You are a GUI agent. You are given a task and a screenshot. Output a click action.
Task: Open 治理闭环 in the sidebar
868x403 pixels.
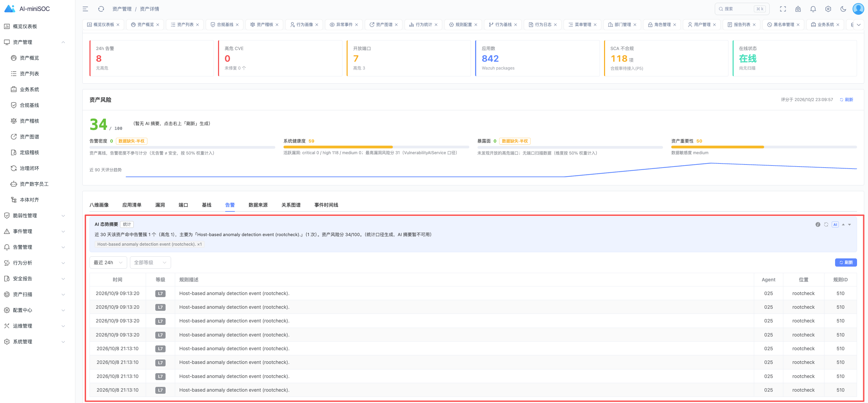point(29,168)
